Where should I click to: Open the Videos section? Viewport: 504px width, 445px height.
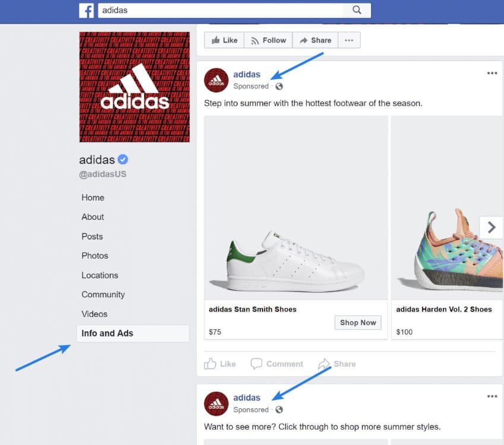[94, 314]
